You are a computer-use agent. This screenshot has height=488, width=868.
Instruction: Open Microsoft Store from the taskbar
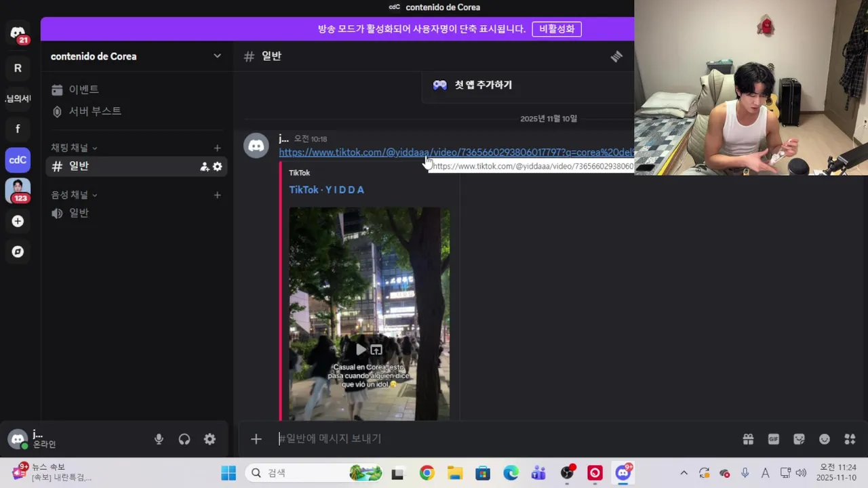click(482, 473)
